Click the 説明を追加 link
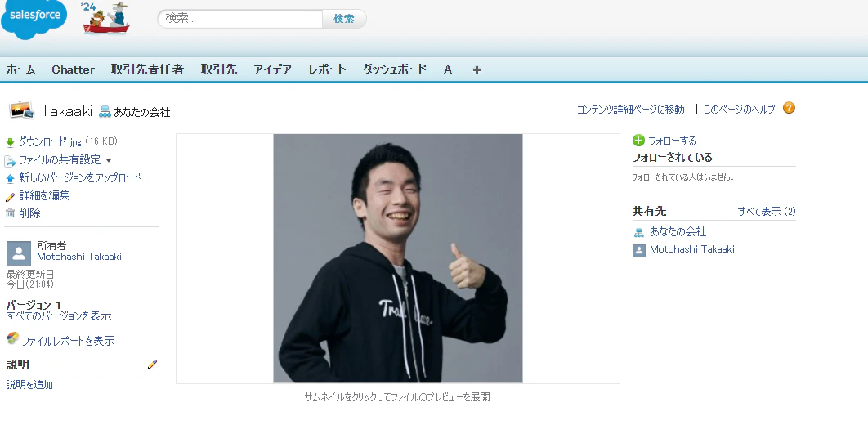This screenshot has height=425, width=868. pos(29,385)
